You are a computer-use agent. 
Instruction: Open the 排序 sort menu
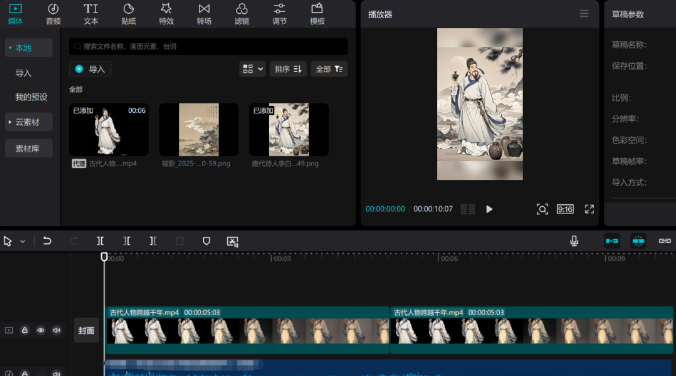coord(288,69)
